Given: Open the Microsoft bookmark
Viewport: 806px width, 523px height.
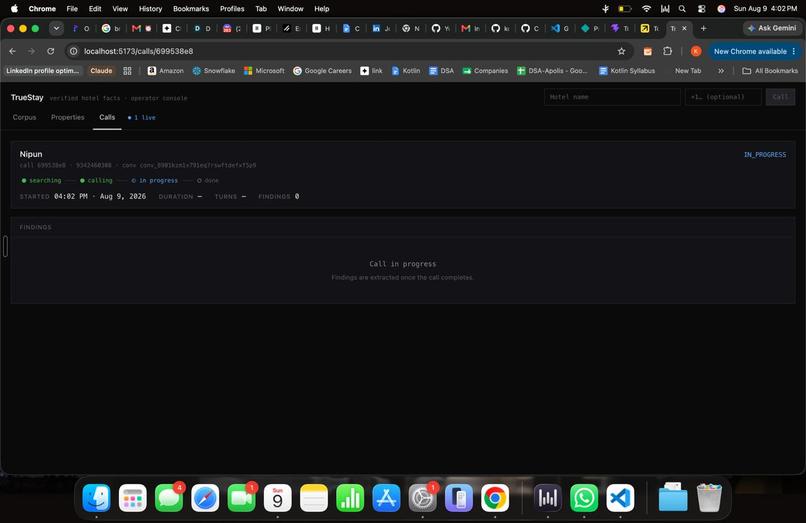Looking at the screenshot, I should coord(264,71).
